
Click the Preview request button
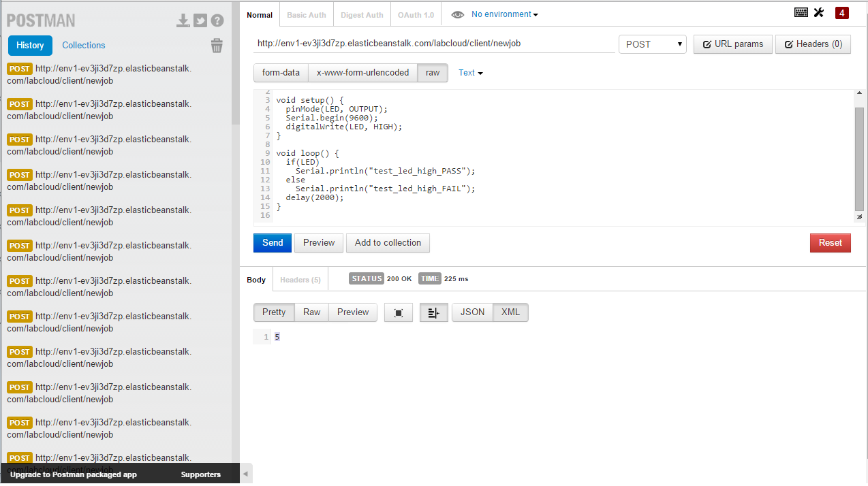(x=319, y=243)
